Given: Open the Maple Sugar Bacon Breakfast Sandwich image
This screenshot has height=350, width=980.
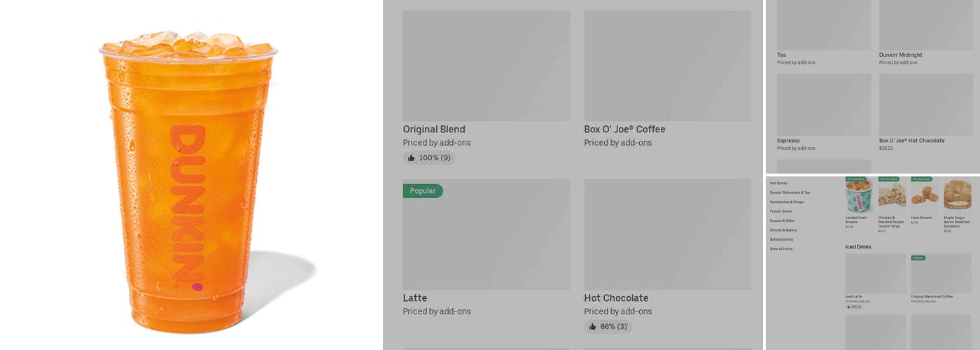Looking at the screenshot, I should point(958,196).
